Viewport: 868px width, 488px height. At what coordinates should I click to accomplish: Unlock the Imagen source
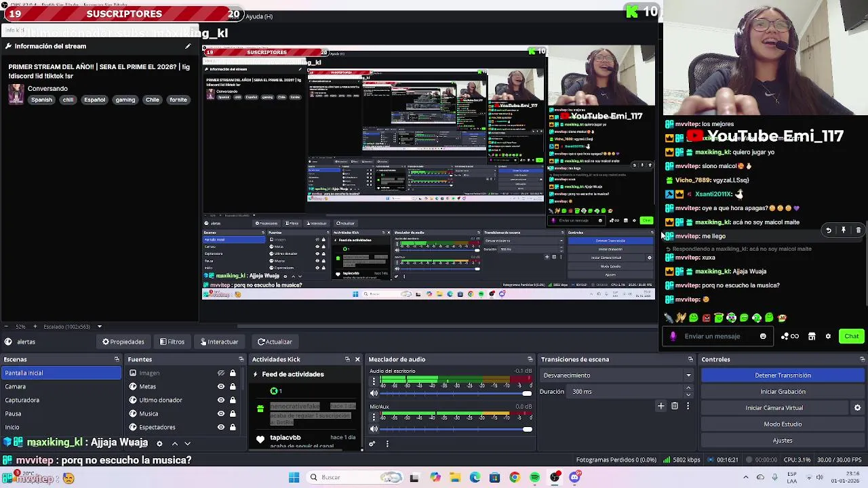[233, 373]
